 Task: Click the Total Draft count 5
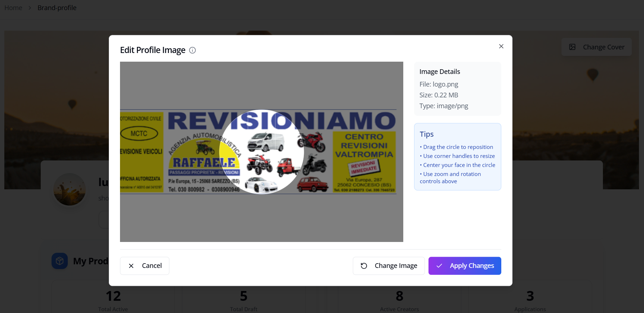(244, 296)
